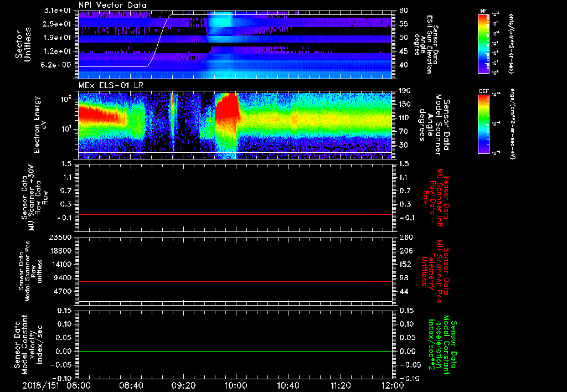Click the 10² electron energy tick label

pyautogui.click(x=66, y=99)
